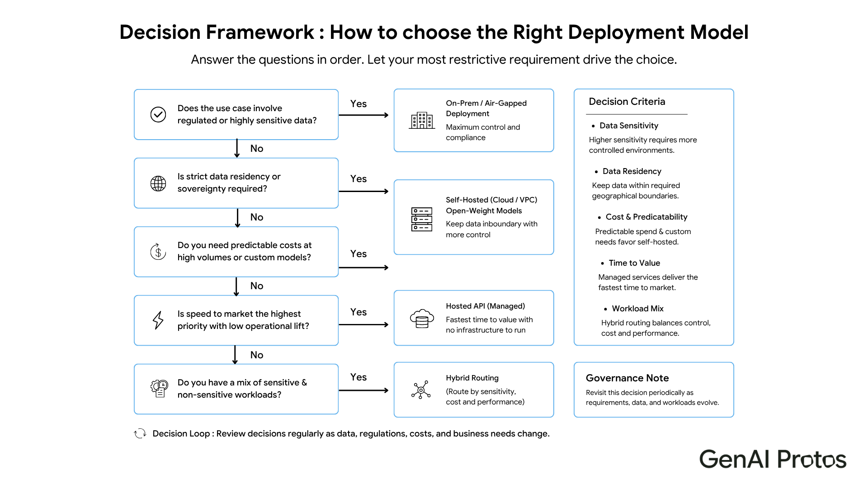Click 'No' label below predictable costs question
Image resolution: width=868 pixels, height=488 pixels.
click(x=257, y=286)
